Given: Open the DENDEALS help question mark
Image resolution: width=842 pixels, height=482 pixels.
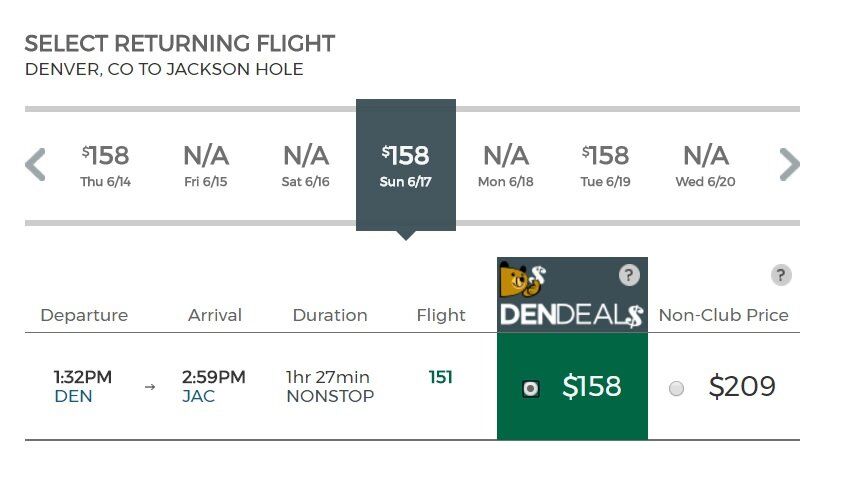Looking at the screenshot, I should pos(629,275).
